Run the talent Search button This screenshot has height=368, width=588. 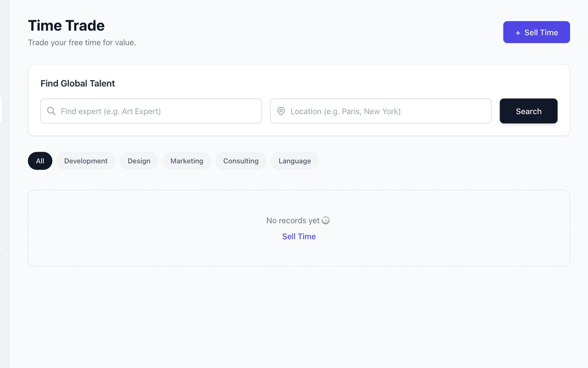pyautogui.click(x=528, y=111)
